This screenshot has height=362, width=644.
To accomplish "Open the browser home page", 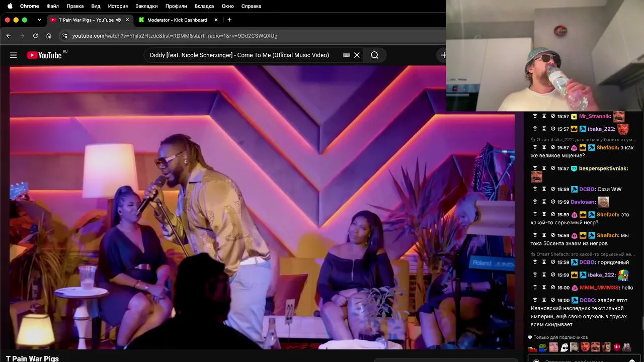I will click(x=49, y=36).
